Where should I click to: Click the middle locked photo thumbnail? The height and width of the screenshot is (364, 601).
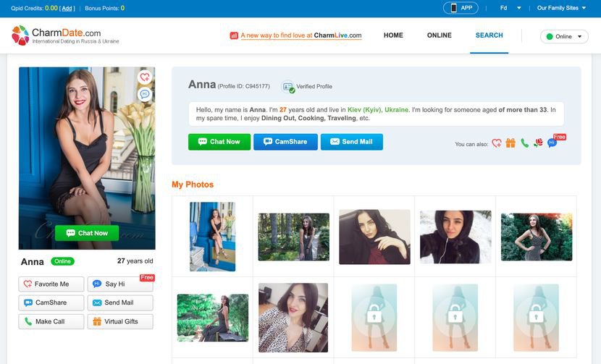pos(455,318)
